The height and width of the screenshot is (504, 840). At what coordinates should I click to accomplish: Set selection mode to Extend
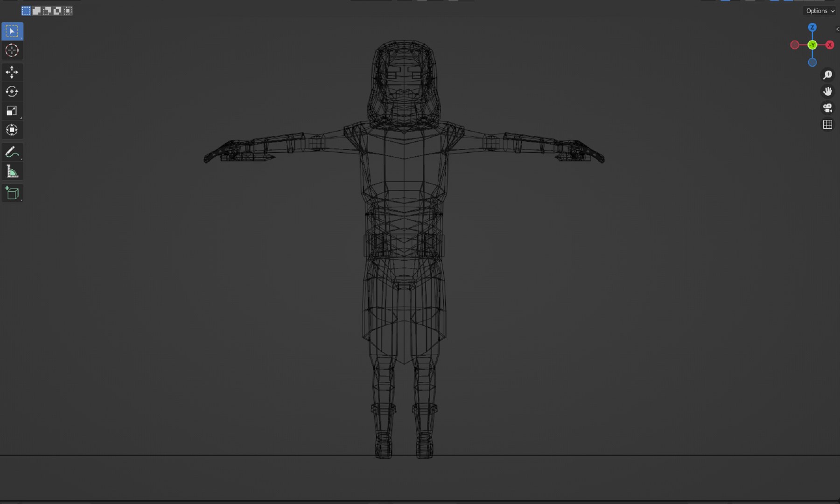pyautogui.click(x=36, y=11)
